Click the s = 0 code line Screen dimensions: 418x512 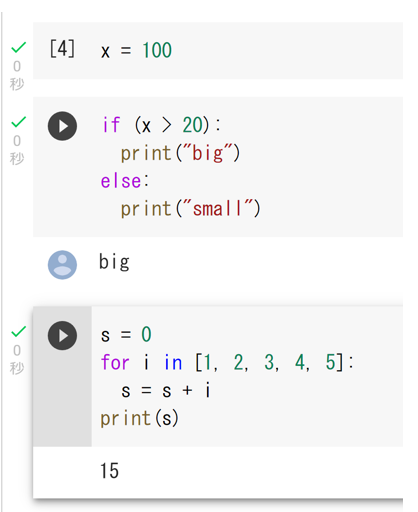tap(126, 335)
